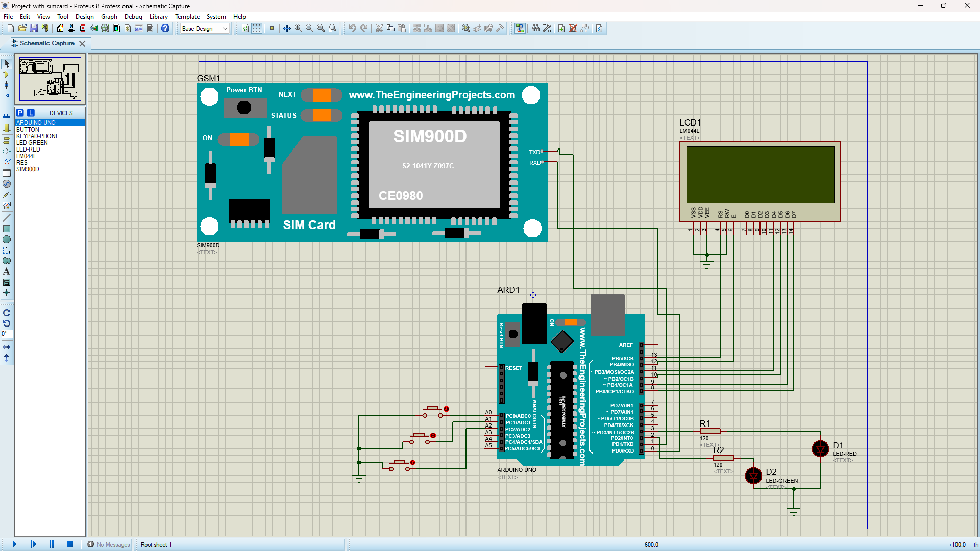Click the Undo arrow icon

click(x=352, y=29)
